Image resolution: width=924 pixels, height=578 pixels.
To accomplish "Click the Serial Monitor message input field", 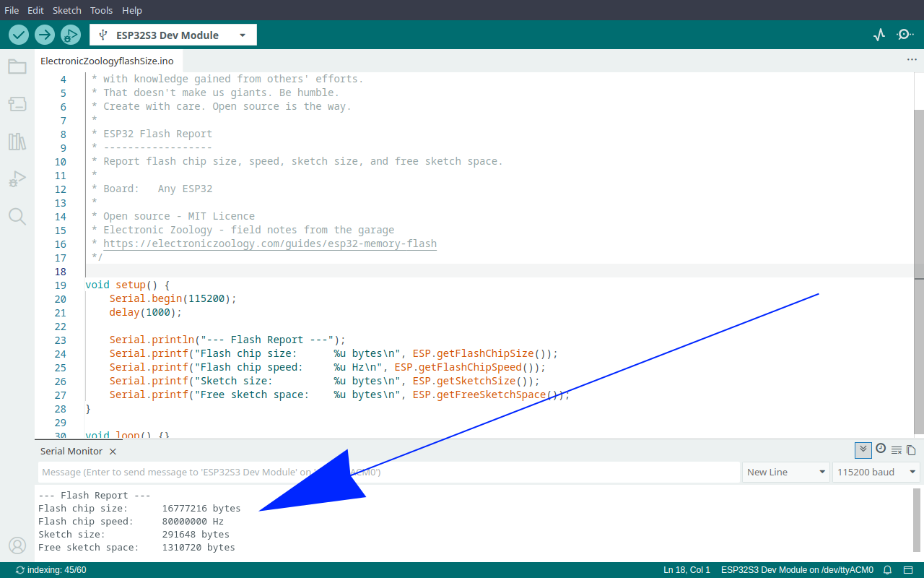I will click(x=388, y=472).
